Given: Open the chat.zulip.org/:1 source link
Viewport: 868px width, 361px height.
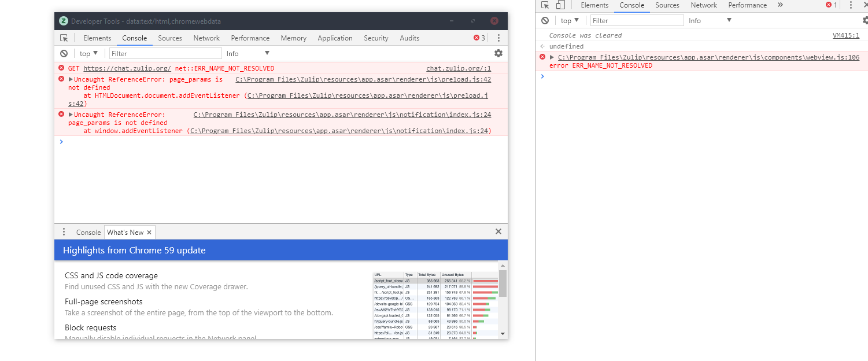Looking at the screenshot, I should tap(459, 68).
